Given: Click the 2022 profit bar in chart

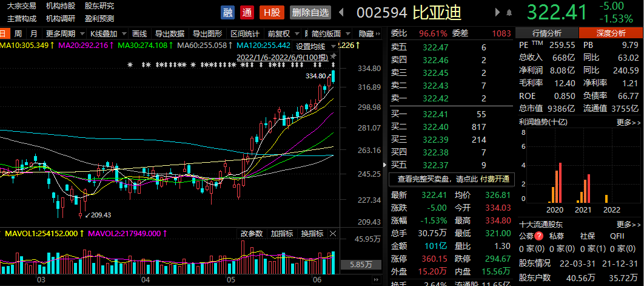Looking at the screenshot, I should tap(606, 199).
